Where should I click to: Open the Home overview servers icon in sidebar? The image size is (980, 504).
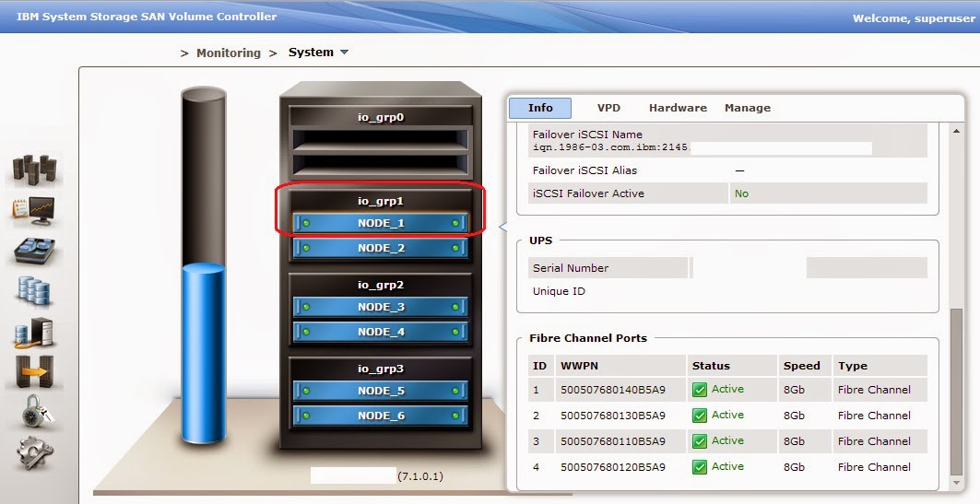(x=35, y=169)
